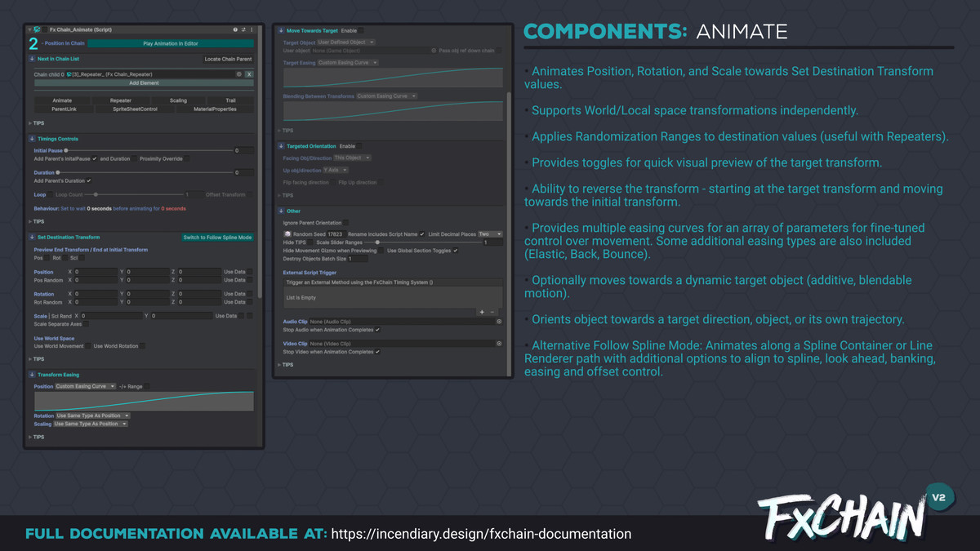Open the Fx Chain_Animate script help icon
Viewport: 980px width, 551px height.
[235, 29]
